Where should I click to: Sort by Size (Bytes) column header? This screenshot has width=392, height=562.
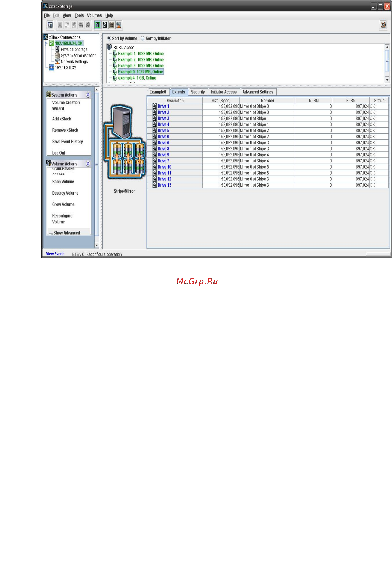tap(221, 101)
